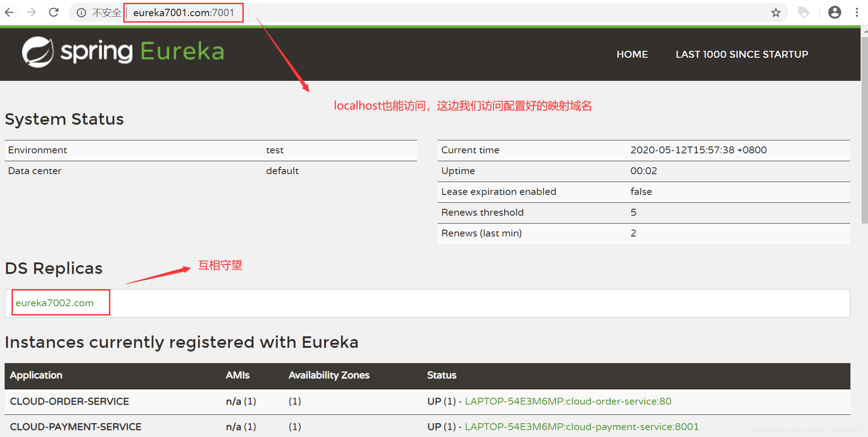Open LAST 1000 SINCE STARTUP page

click(742, 55)
